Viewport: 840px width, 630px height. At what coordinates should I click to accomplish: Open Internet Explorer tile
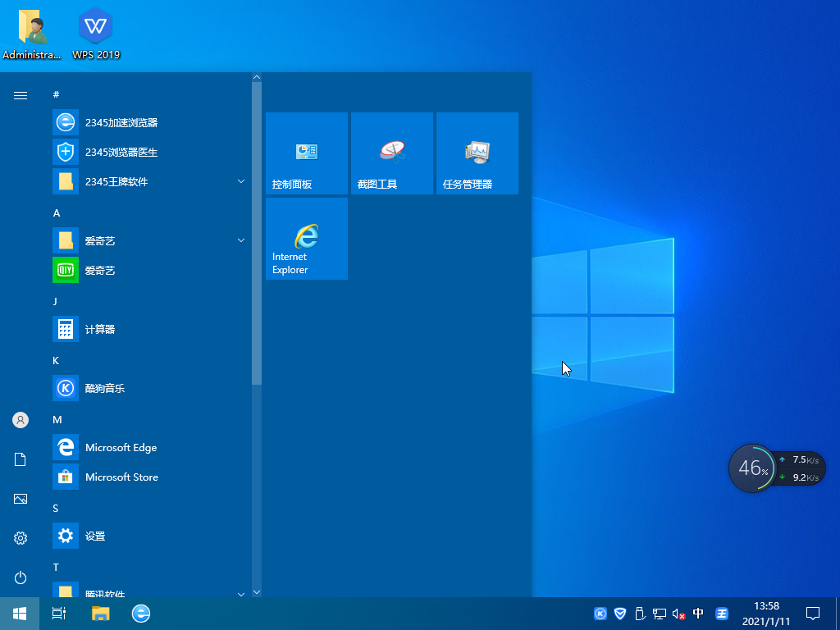[306, 238]
